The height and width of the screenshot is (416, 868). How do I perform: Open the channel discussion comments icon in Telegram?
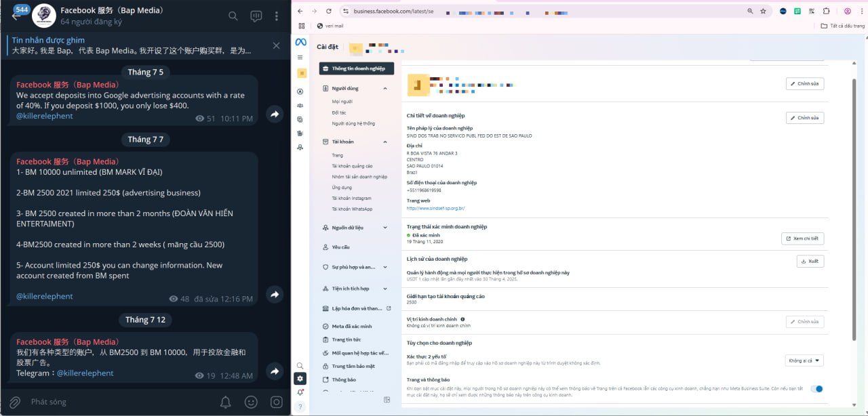tap(256, 16)
